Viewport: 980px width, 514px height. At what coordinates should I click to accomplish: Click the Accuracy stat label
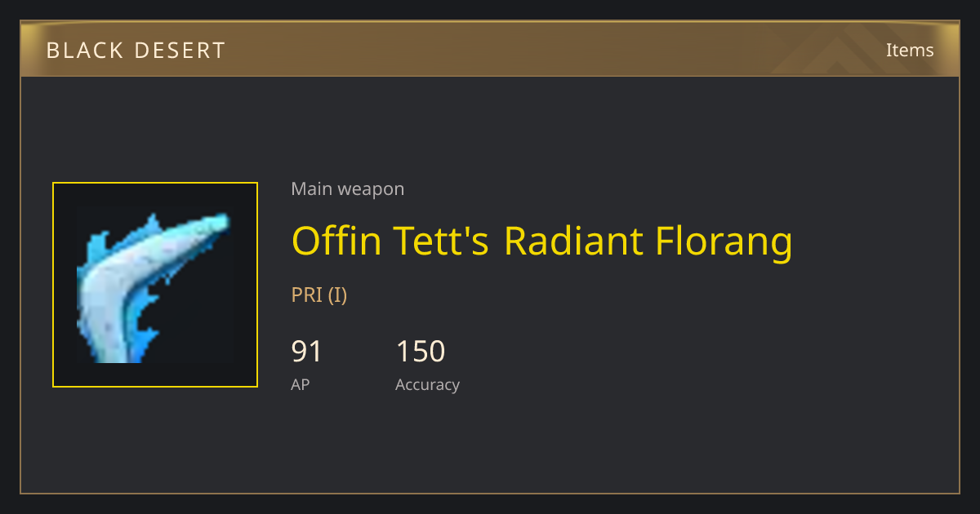(x=428, y=385)
